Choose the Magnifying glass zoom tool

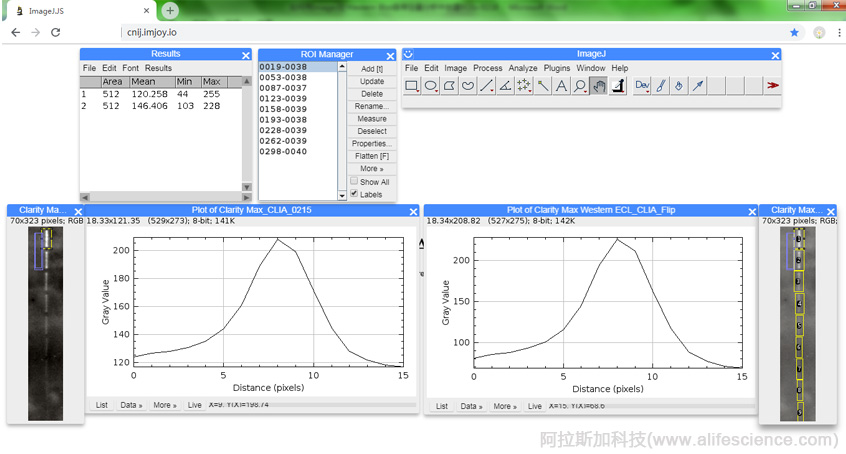580,86
